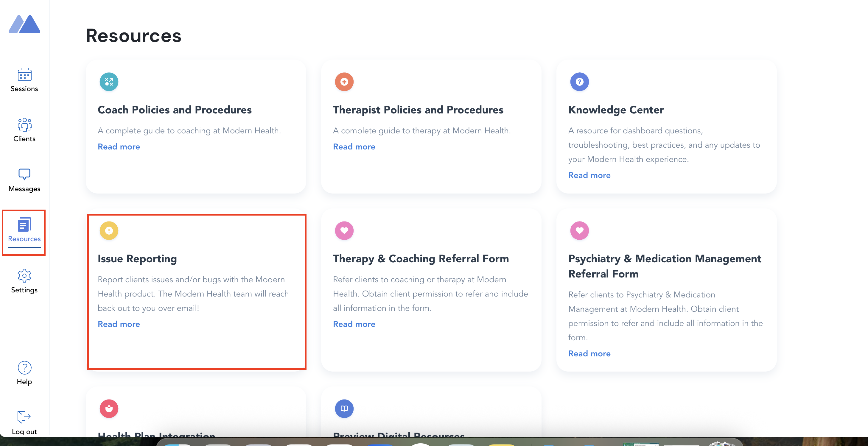Read more under Issue Reporting

[x=119, y=325]
